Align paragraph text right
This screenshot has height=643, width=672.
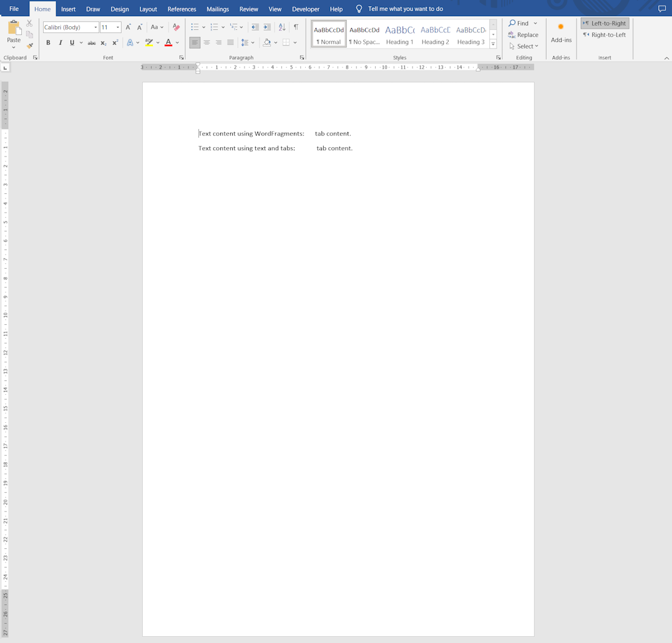pyautogui.click(x=218, y=42)
